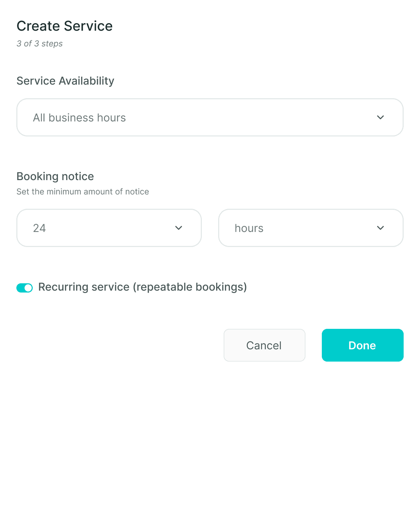Click the 3 of 3 steps indicator

tap(40, 44)
